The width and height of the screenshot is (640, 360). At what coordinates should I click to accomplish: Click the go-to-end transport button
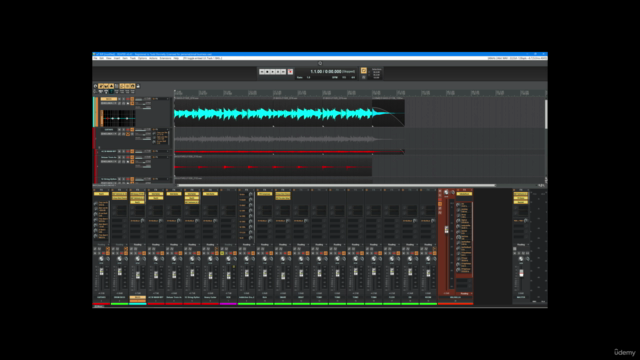283,71
